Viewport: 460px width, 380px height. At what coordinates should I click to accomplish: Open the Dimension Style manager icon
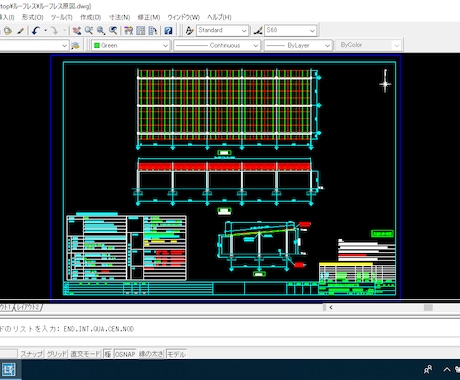click(x=258, y=31)
